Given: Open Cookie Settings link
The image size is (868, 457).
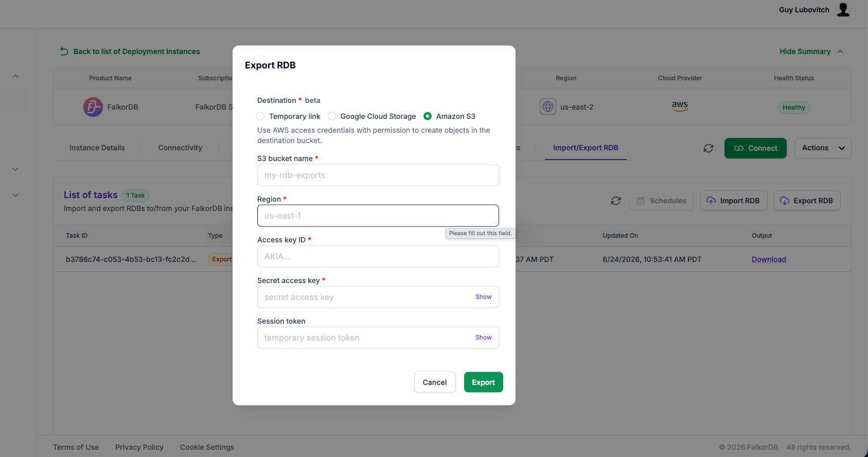Looking at the screenshot, I should tap(207, 447).
